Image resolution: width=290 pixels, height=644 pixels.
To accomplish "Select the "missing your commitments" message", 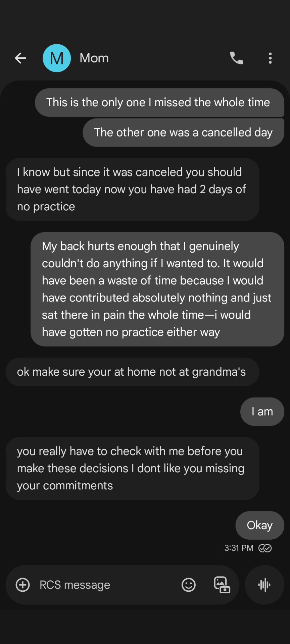I will click(x=132, y=468).
